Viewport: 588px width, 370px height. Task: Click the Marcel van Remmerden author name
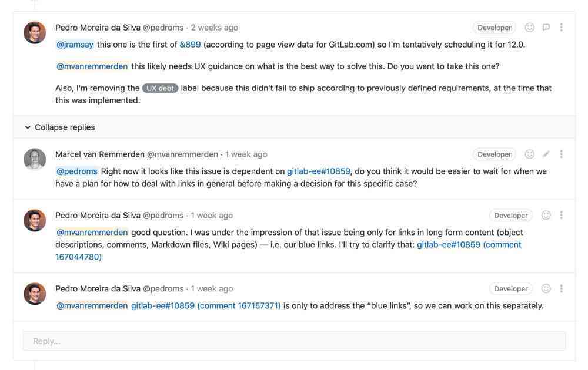pos(99,154)
